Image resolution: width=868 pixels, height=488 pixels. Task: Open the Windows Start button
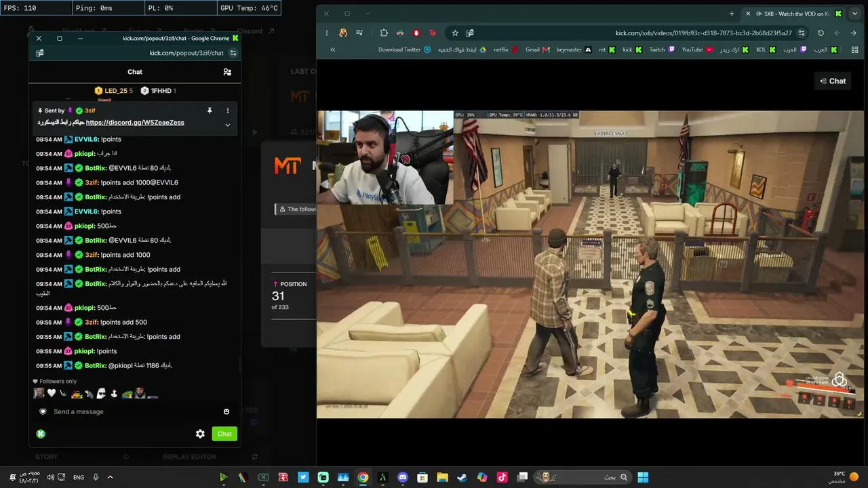point(643,477)
